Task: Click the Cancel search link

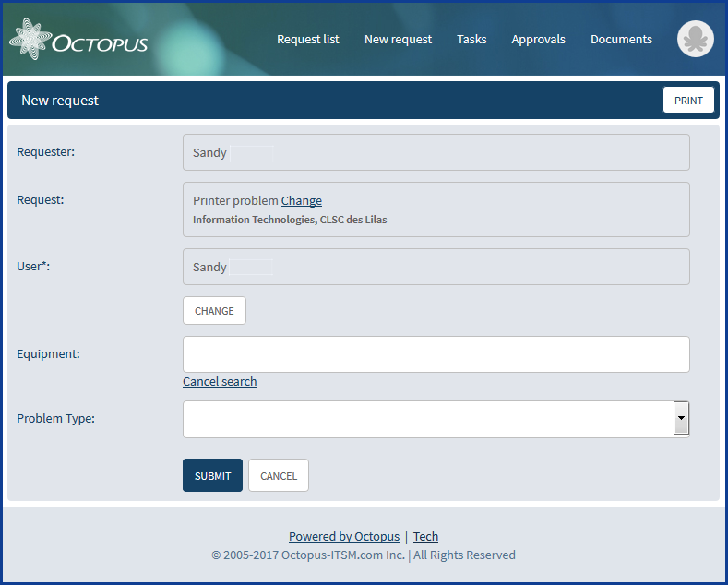Action: click(x=220, y=382)
